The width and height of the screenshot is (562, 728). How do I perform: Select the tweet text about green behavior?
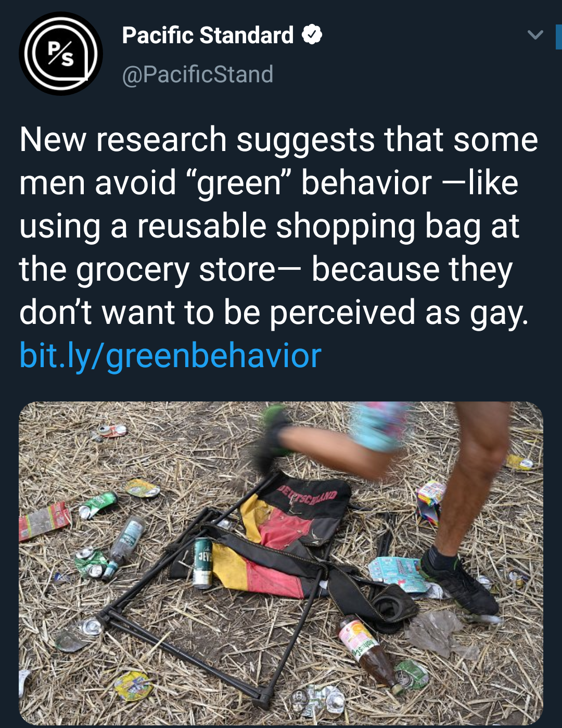(278, 225)
